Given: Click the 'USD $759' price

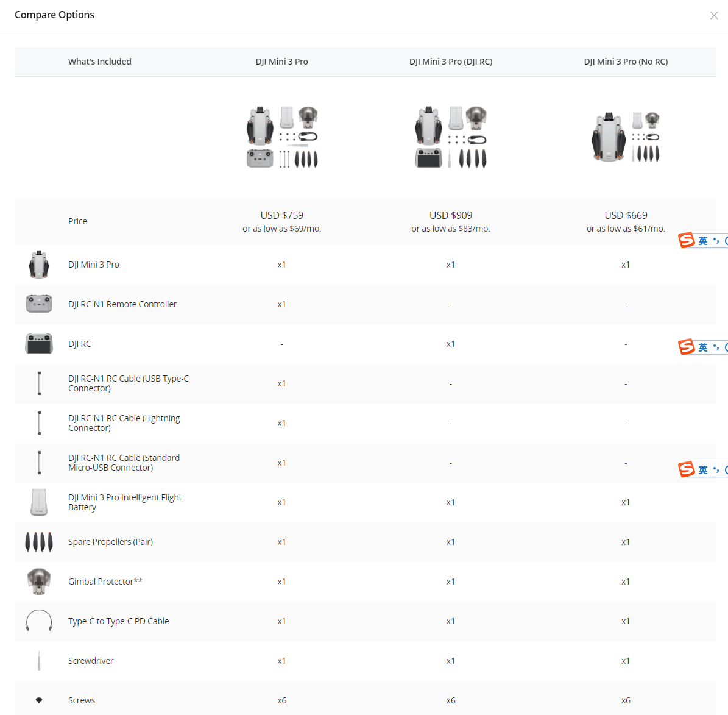Looking at the screenshot, I should (282, 215).
